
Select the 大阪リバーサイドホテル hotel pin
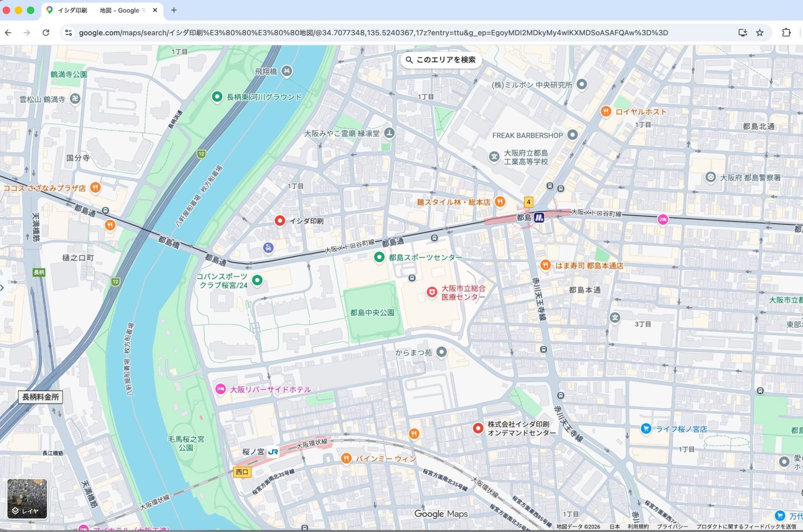(220, 389)
